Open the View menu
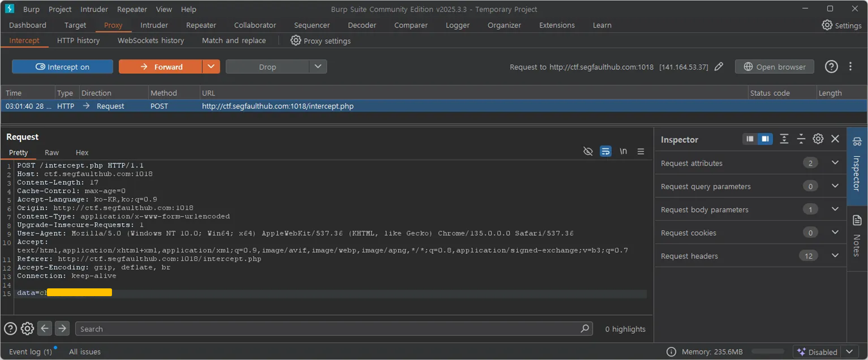The height and width of the screenshot is (360, 868). pyautogui.click(x=164, y=9)
